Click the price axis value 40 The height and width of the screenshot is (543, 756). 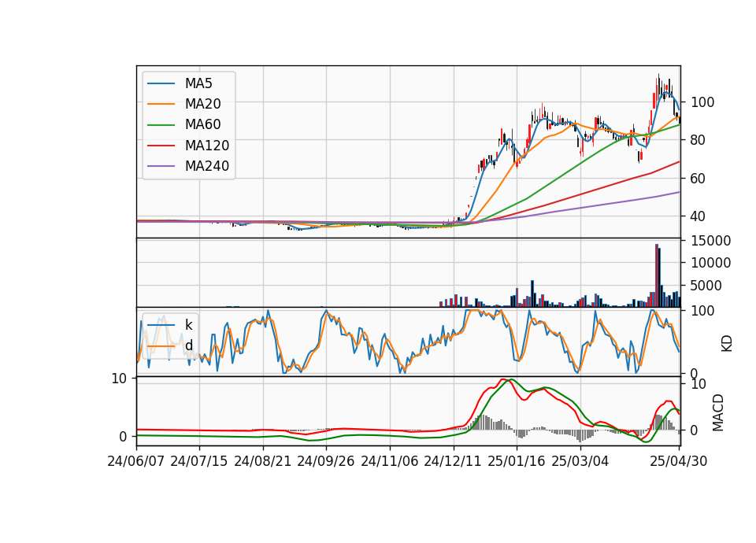(699, 216)
